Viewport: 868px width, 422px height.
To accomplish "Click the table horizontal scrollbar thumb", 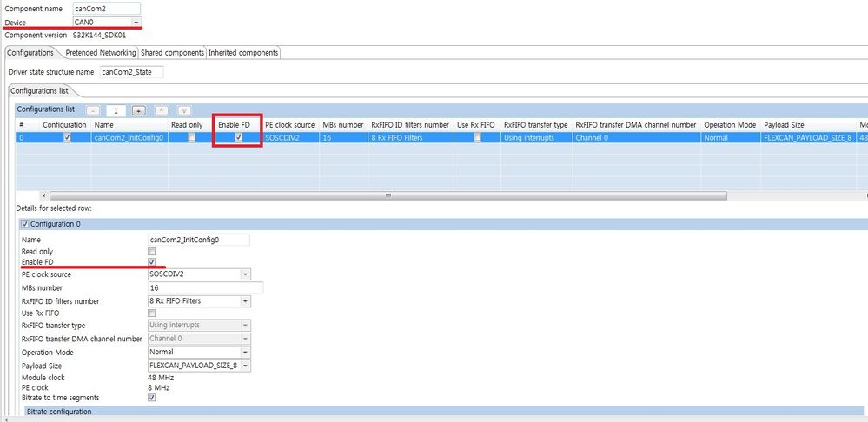I will (388, 195).
